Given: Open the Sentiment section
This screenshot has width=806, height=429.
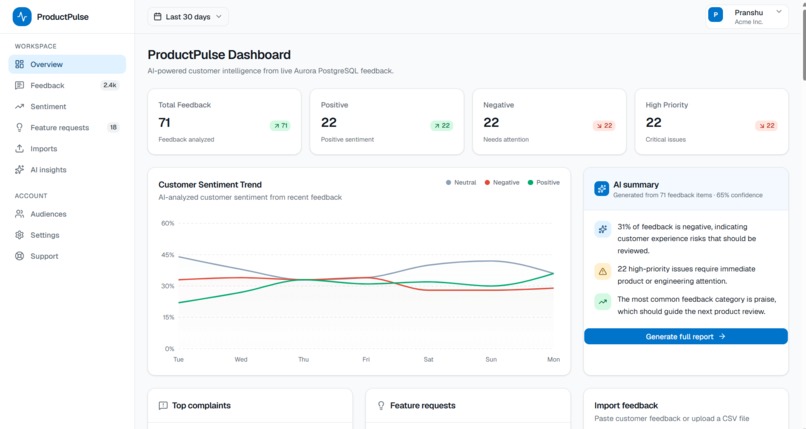Looking at the screenshot, I should coord(67,106).
